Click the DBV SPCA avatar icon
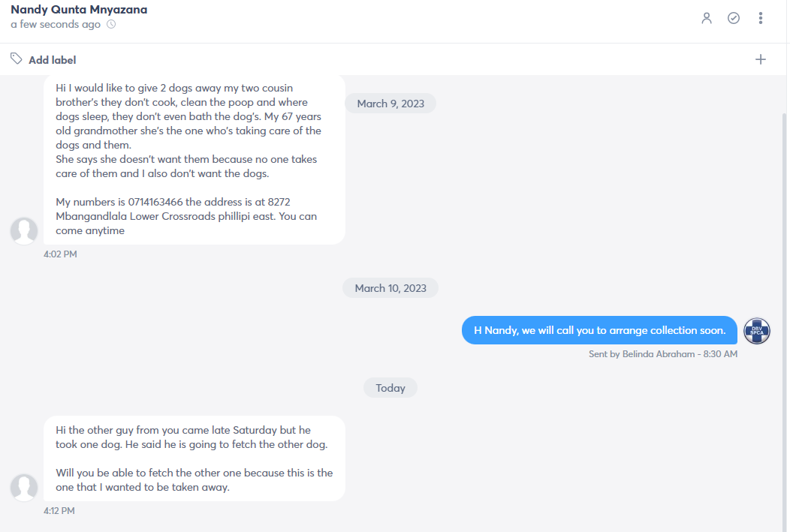 [x=757, y=331]
